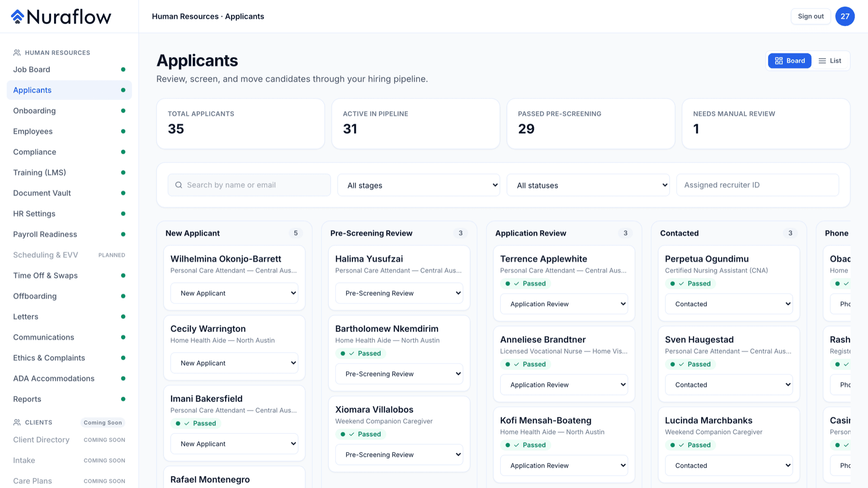The image size is (868, 488).
Task: Navigate to Document Vault
Action: (x=69, y=193)
